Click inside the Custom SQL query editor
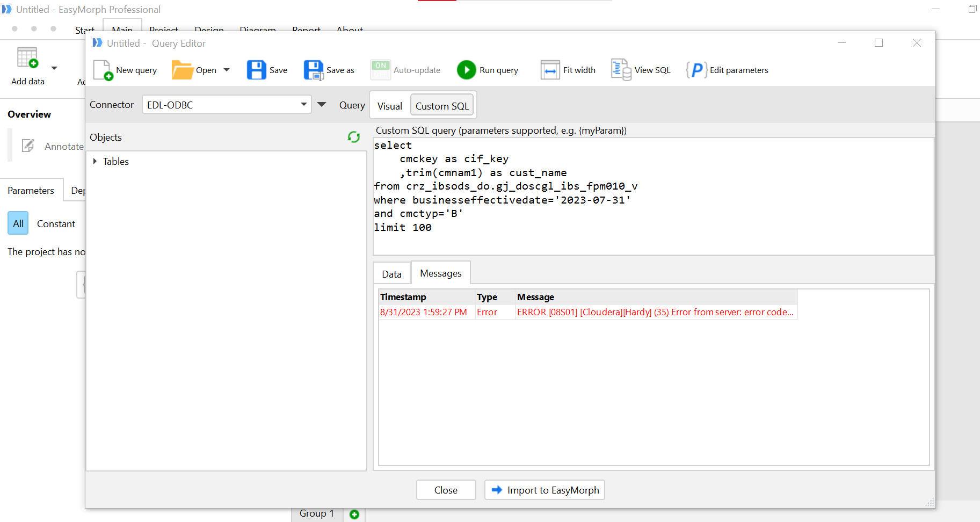This screenshot has width=980, height=522. [654, 197]
